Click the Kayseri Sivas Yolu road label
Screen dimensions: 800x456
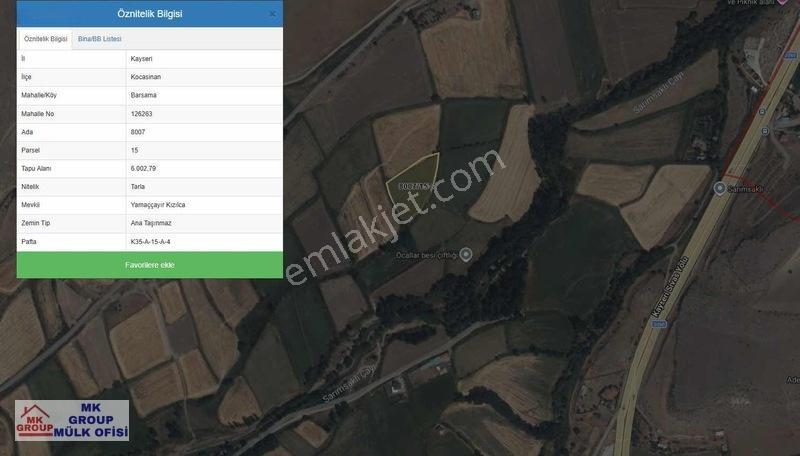[670, 287]
